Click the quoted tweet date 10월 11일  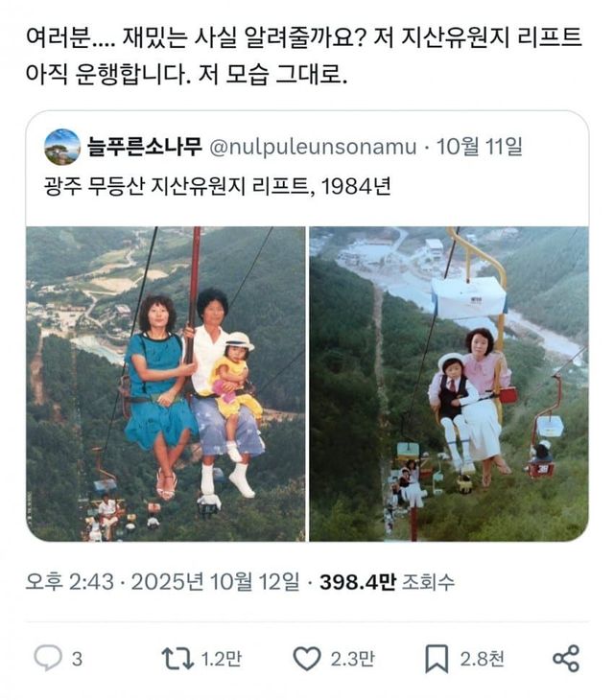pos(479,147)
